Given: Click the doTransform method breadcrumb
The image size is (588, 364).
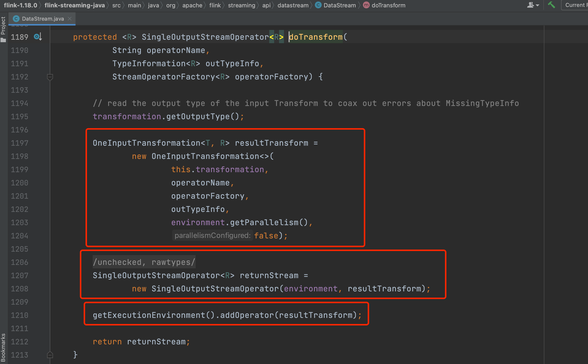Looking at the screenshot, I should pyautogui.click(x=388, y=5).
